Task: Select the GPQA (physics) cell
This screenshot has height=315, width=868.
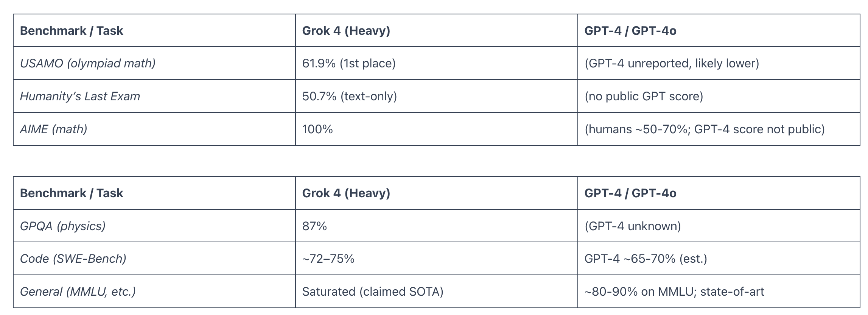Action: tap(154, 226)
